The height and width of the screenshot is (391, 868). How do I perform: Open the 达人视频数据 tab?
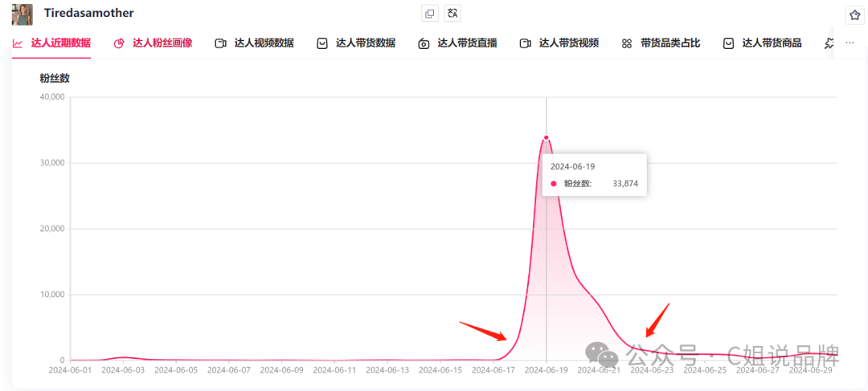coord(254,43)
